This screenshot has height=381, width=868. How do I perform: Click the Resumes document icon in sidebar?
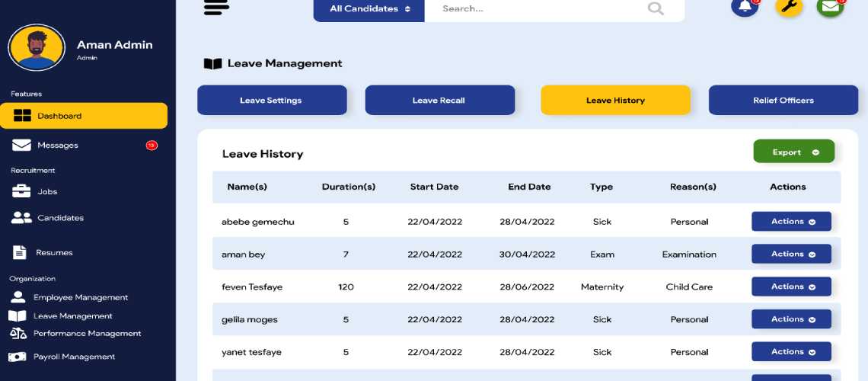(x=20, y=252)
